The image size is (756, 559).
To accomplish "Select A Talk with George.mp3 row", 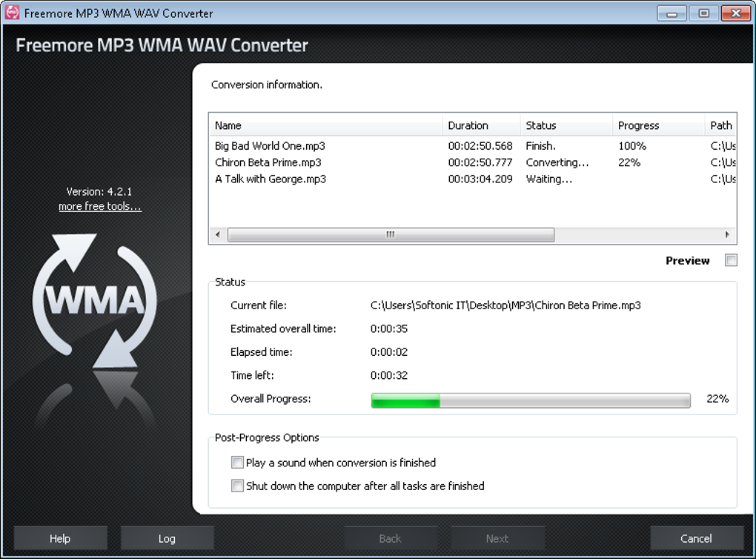I will (473, 179).
